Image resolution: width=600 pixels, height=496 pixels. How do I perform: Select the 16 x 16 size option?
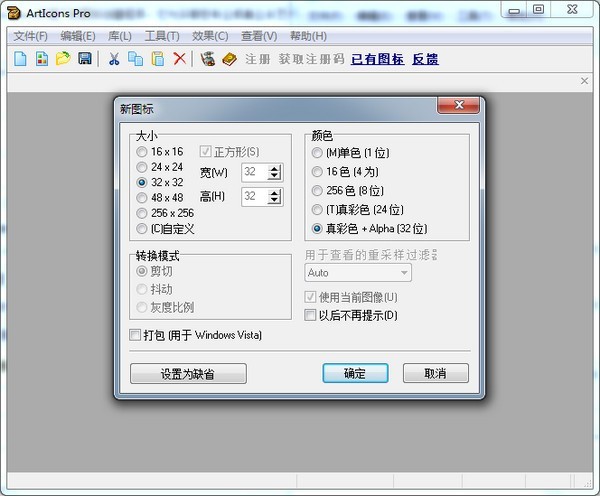coord(160,152)
